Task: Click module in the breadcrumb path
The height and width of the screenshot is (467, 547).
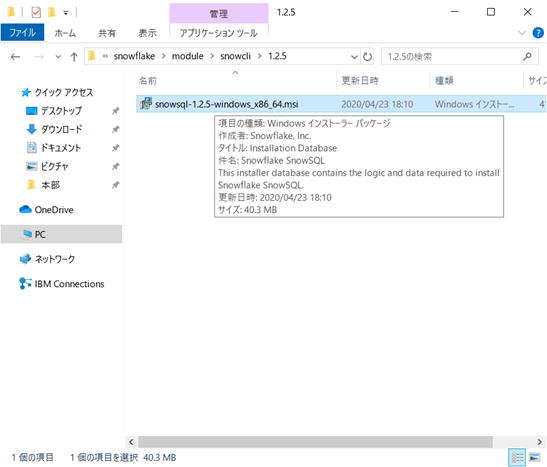Action: 188,56
